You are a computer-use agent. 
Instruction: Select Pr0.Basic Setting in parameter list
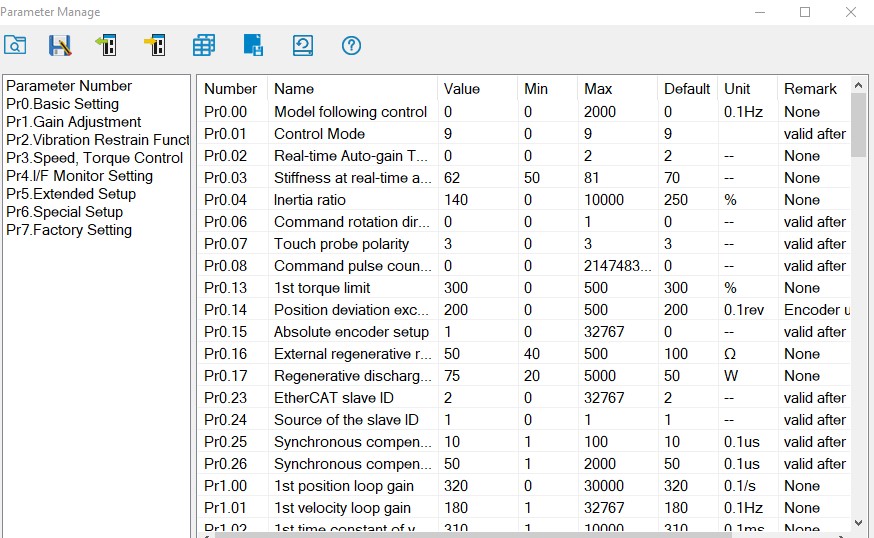(62, 104)
